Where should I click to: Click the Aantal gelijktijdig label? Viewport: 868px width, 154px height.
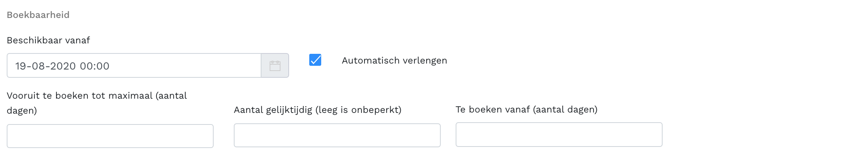[x=273, y=110]
